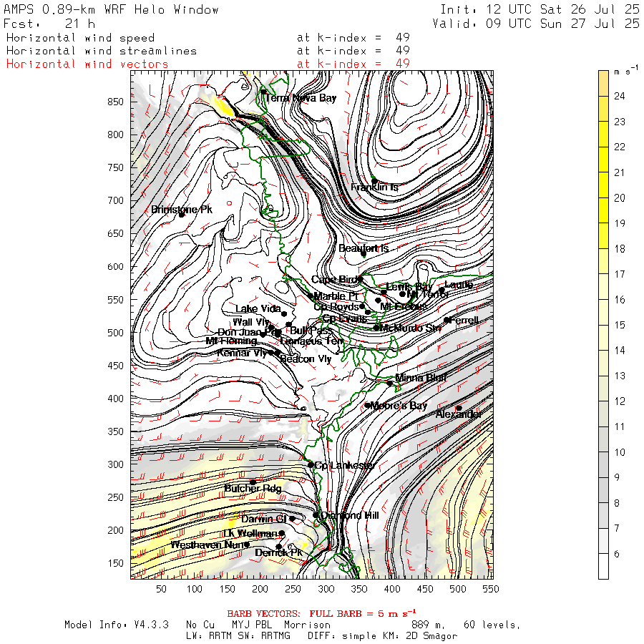This screenshot has height=644, width=644.
Task: Click the topmost color bar segment above 24
Action: [603, 84]
